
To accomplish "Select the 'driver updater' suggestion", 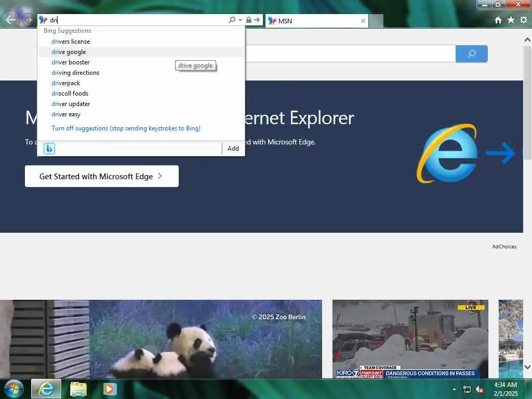I will [141, 104].
